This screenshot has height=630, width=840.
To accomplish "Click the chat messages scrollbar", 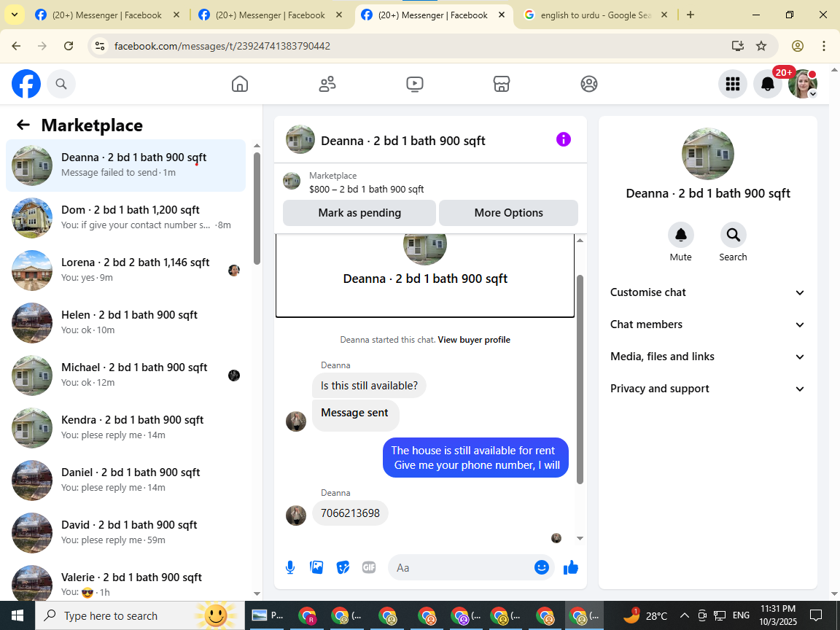I will tap(580, 379).
